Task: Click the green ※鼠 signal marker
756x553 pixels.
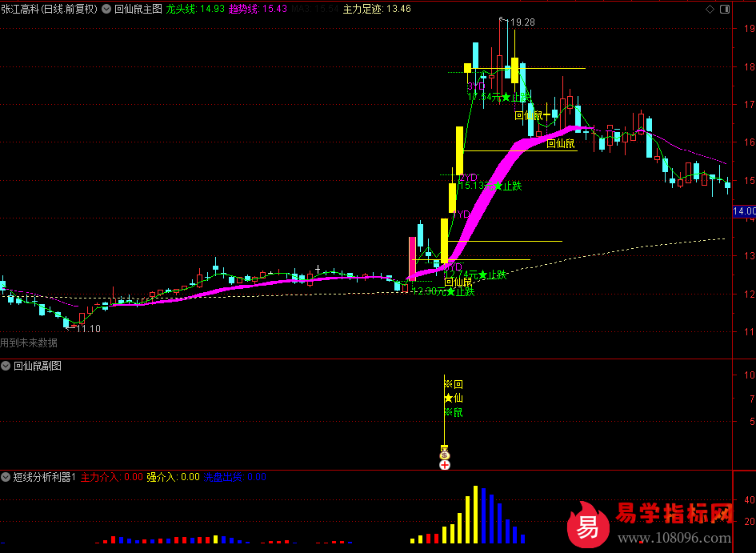Action: 453,412
